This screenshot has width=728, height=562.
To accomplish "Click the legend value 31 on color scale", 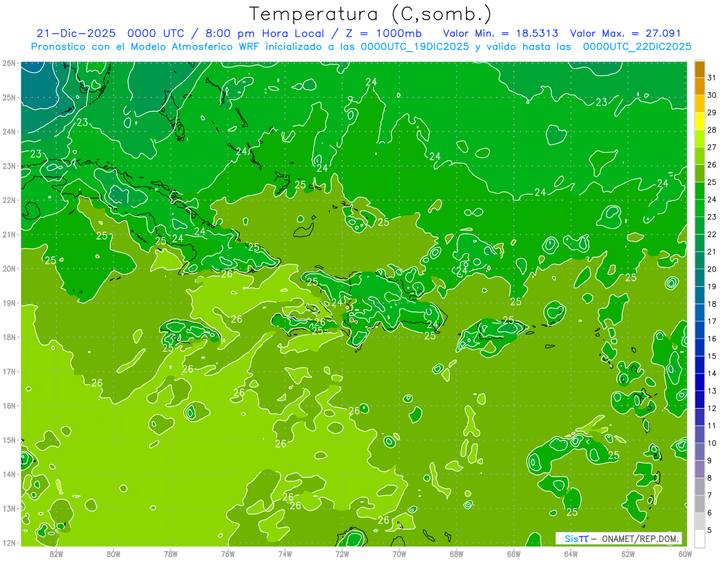I will point(712,78).
